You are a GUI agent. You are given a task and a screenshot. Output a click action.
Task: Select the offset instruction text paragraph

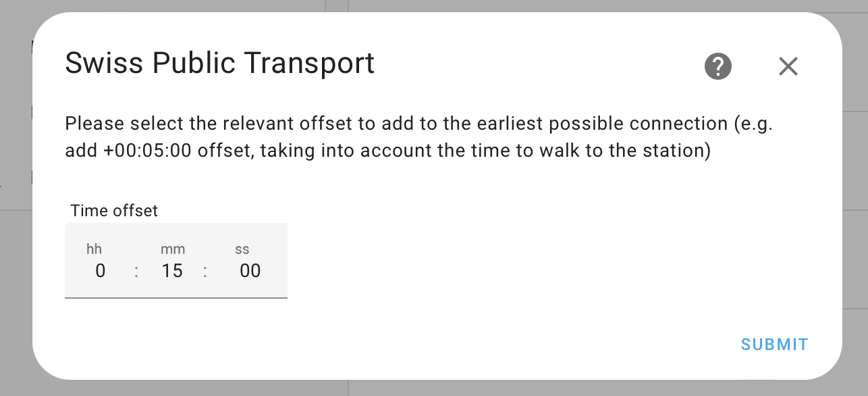click(x=418, y=137)
